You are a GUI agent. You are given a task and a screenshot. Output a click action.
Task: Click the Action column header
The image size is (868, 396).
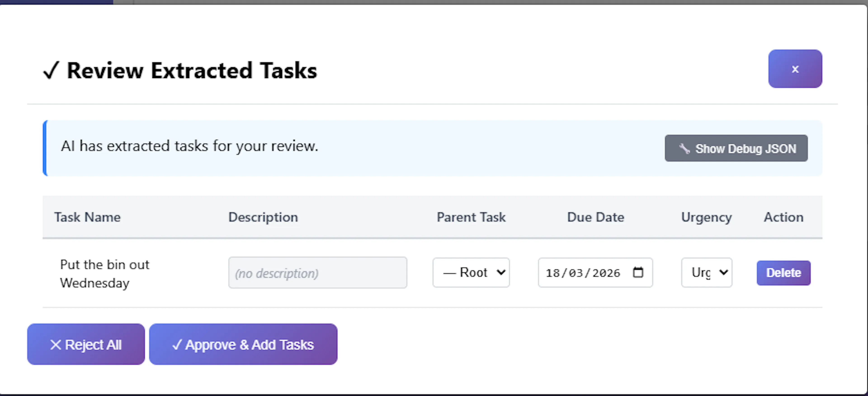783,217
